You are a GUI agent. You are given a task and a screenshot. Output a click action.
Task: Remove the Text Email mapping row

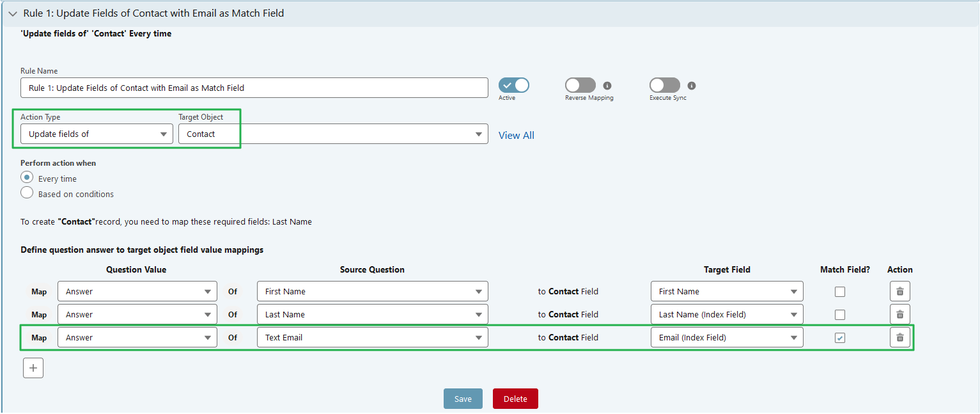899,337
